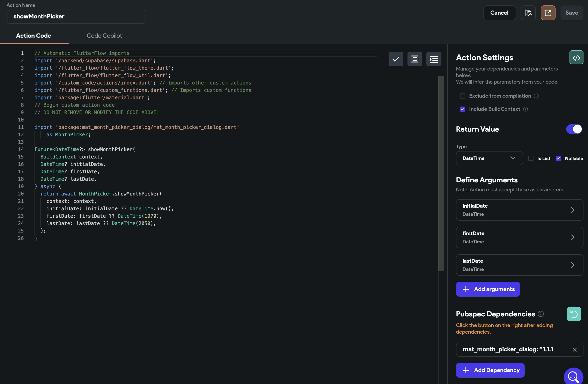This screenshot has height=384, width=588.
Task: Click the mat_month_picker_dialog dependency field
Action: (x=519, y=349)
